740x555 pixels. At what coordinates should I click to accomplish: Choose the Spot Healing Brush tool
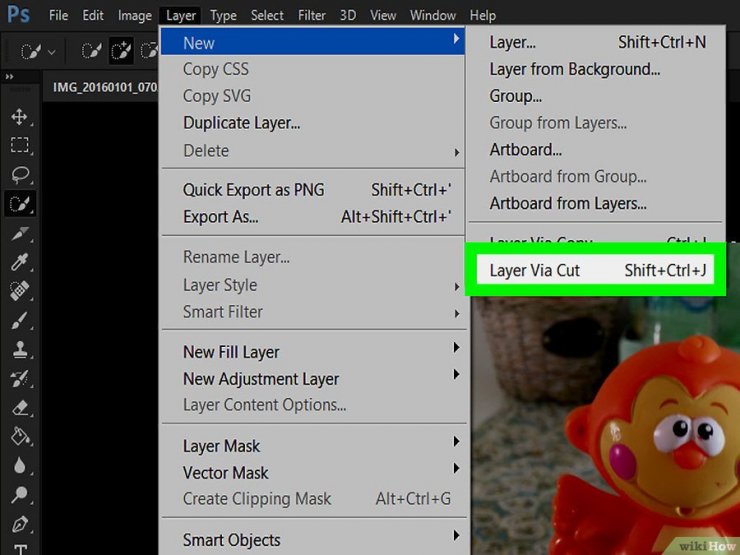pyautogui.click(x=19, y=291)
